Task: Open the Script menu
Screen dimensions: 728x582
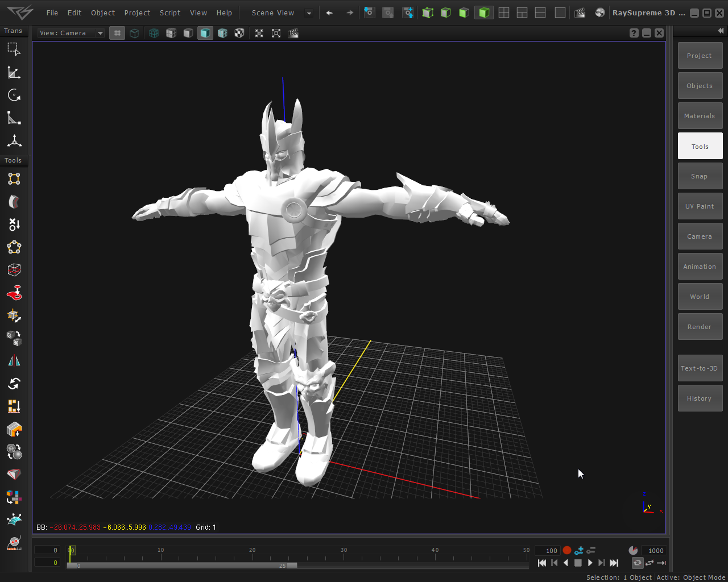Action: click(x=169, y=13)
